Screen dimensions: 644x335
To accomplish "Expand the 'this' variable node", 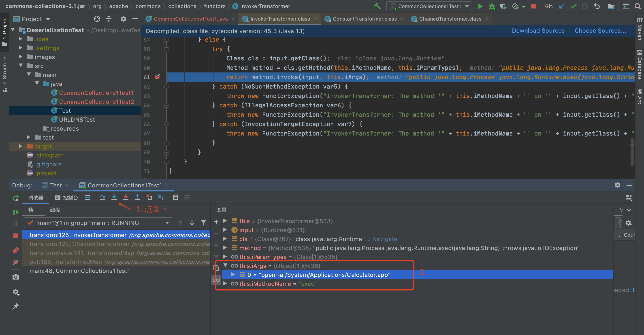I will pos(225,221).
